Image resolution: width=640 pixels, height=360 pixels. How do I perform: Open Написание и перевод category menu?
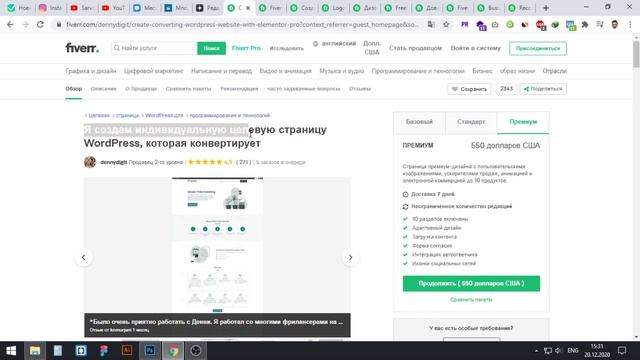pyautogui.click(x=221, y=71)
